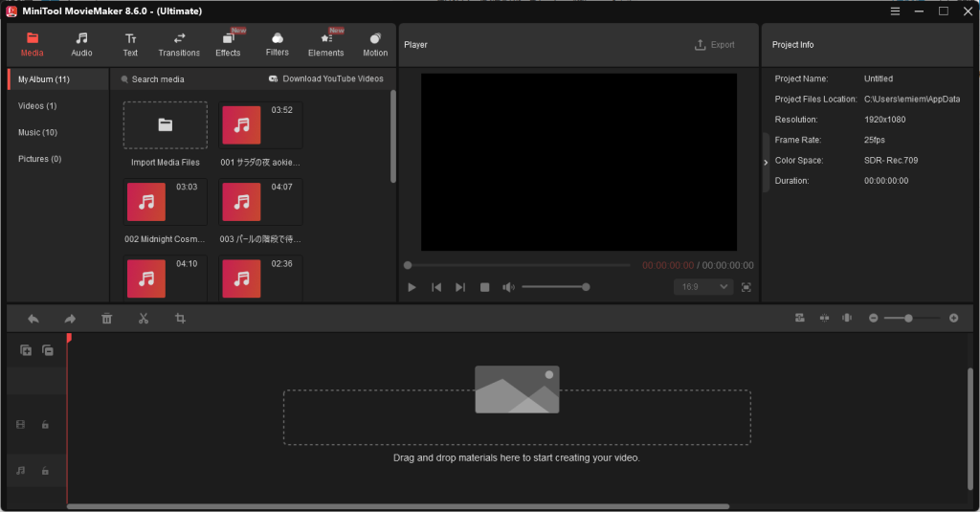Switch to the Transitions tab
This screenshot has height=512, width=980.
coord(179,44)
